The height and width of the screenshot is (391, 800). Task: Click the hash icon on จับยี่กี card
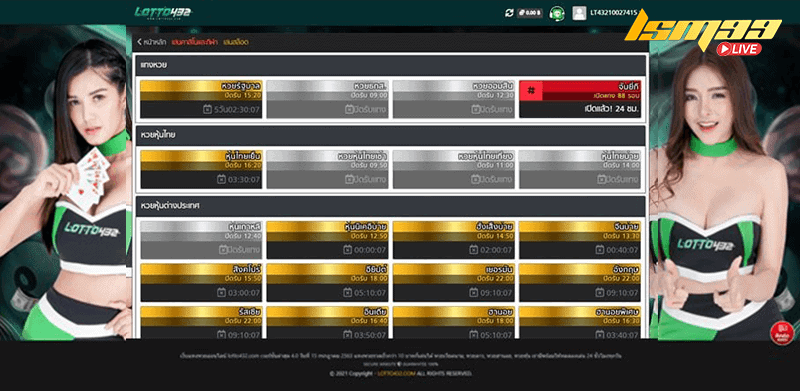(x=531, y=90)
